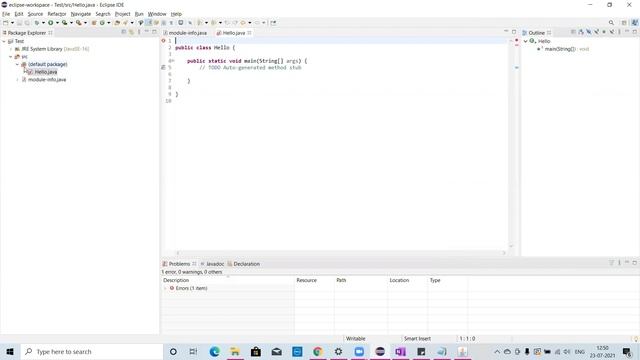Image resolution: width=640 pixels, height=360 pixels.
Task: Click the taskbar search input field
Action: pos(91,351)
